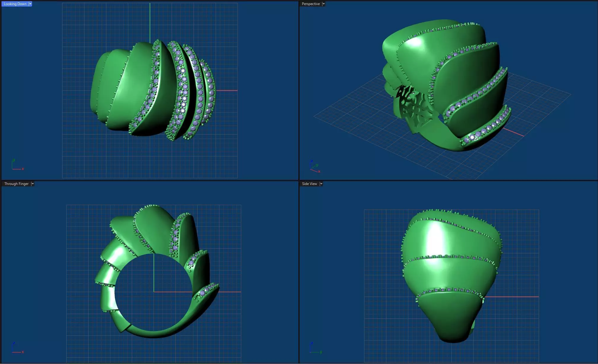Click the axis indicator in Through Finger viewport

coord(18,347)
